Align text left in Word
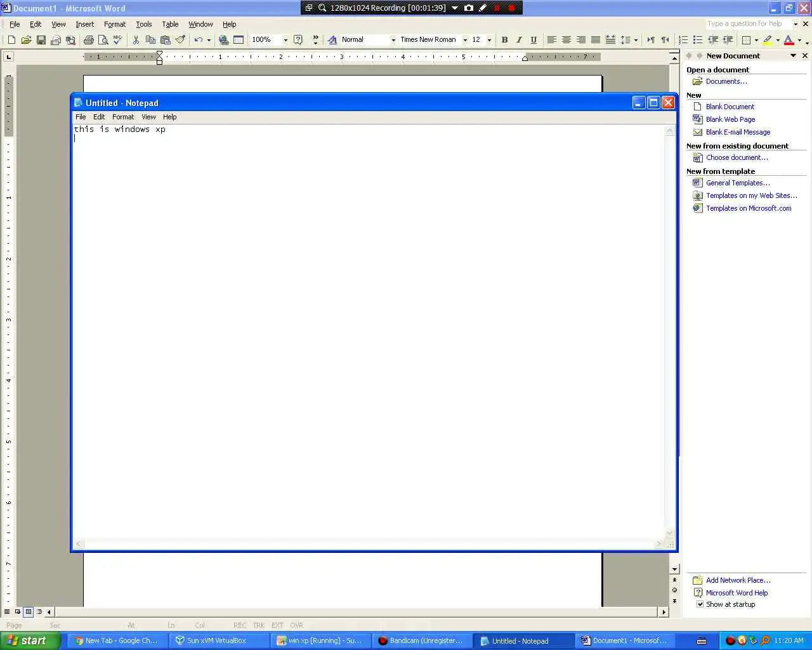 551,39
